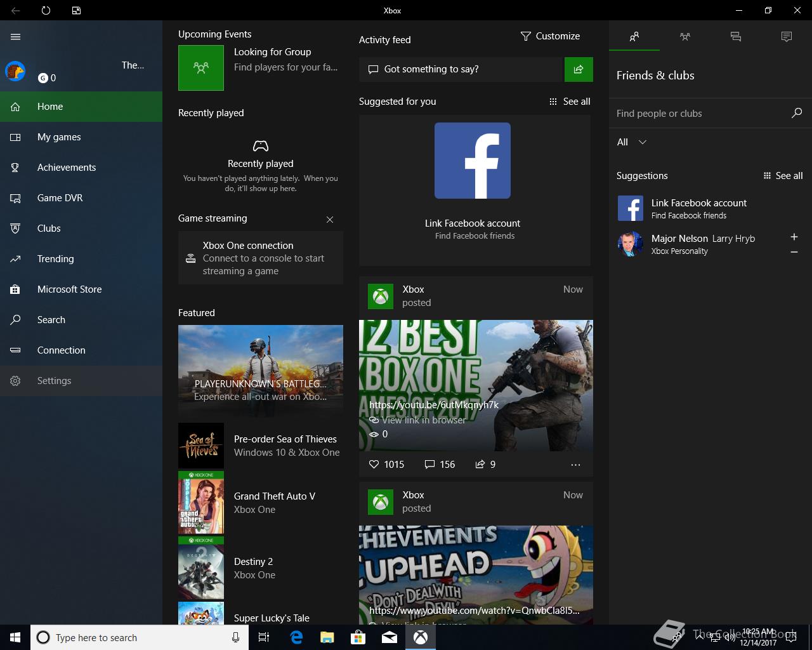Open Home in the sidebar
The width and height of the screenshot is (812, 650).
click(81, 107)
